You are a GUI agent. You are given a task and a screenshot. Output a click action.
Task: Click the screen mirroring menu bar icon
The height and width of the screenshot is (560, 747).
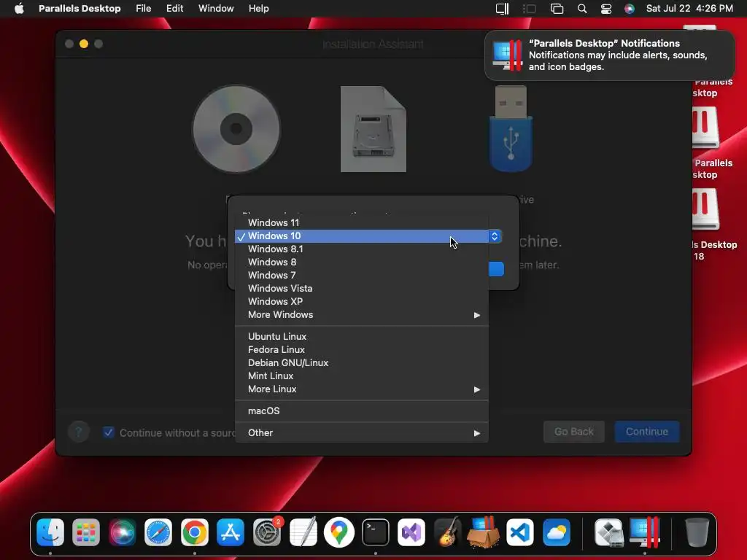click(557, 8)
